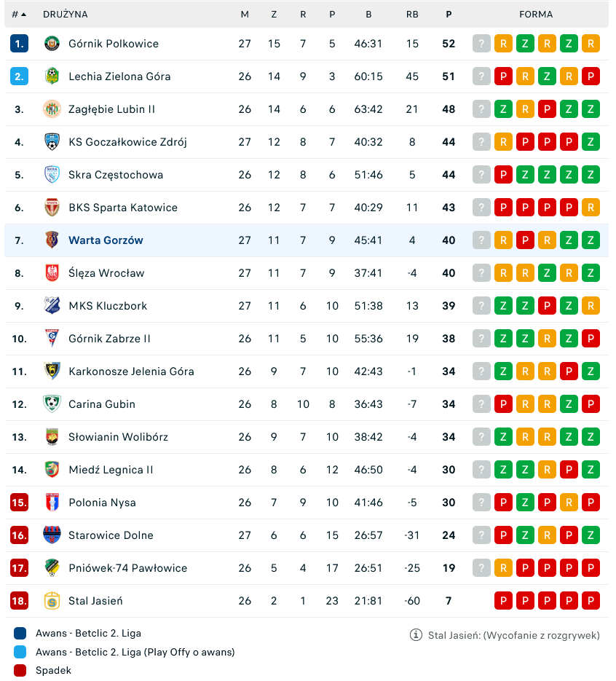Screen dimensions: 616x681
Task: Click the red position 18 badge
Action: coord(19,601)
